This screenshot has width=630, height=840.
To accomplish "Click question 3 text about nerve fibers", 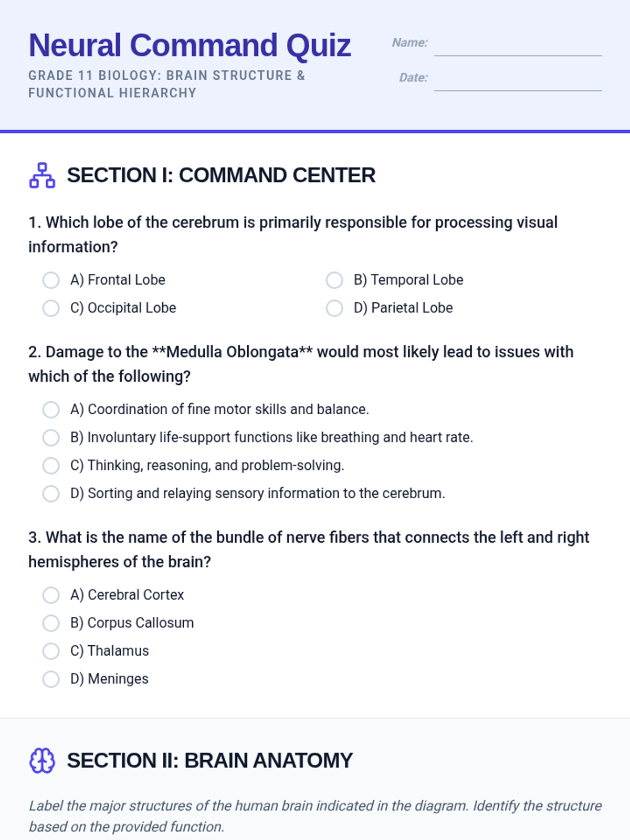I will (x=309, y=550).
